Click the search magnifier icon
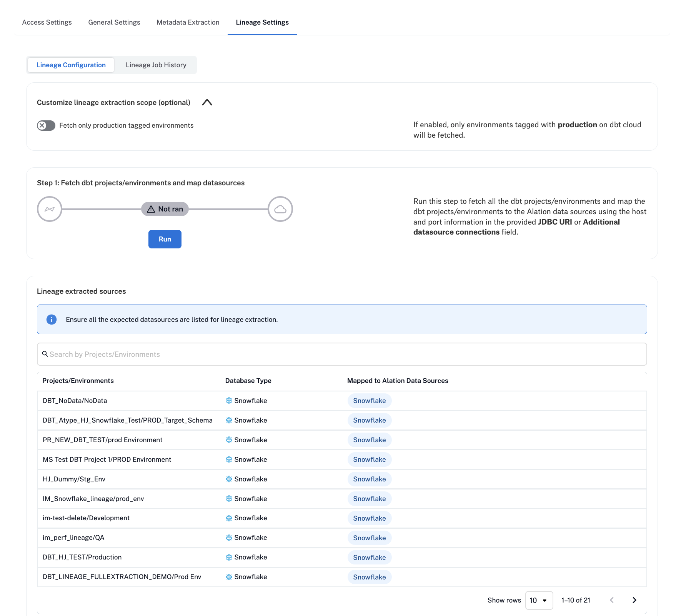 click(x=45, y=354)
